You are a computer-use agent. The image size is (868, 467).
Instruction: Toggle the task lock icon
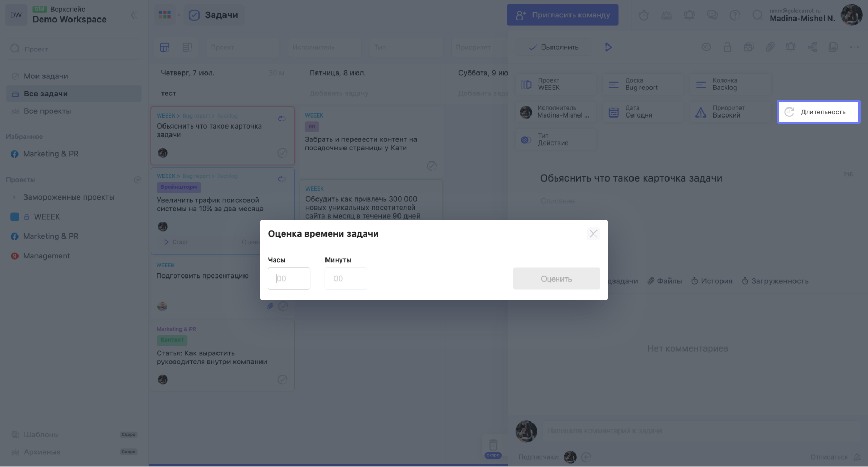tap(727, 47)
